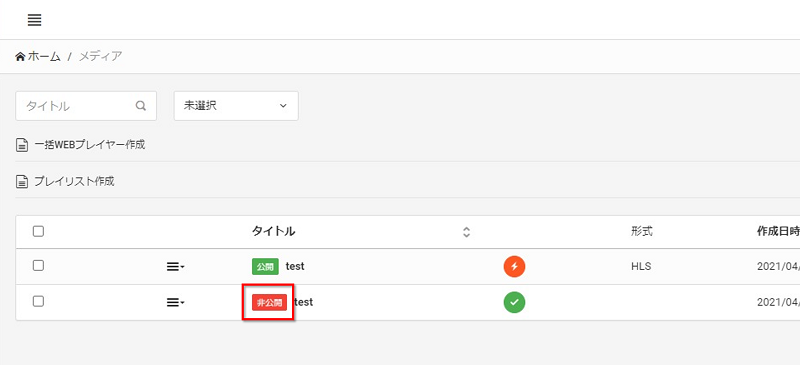
Task: Click the search magnifier icon in title field
Action: (141, 106)
